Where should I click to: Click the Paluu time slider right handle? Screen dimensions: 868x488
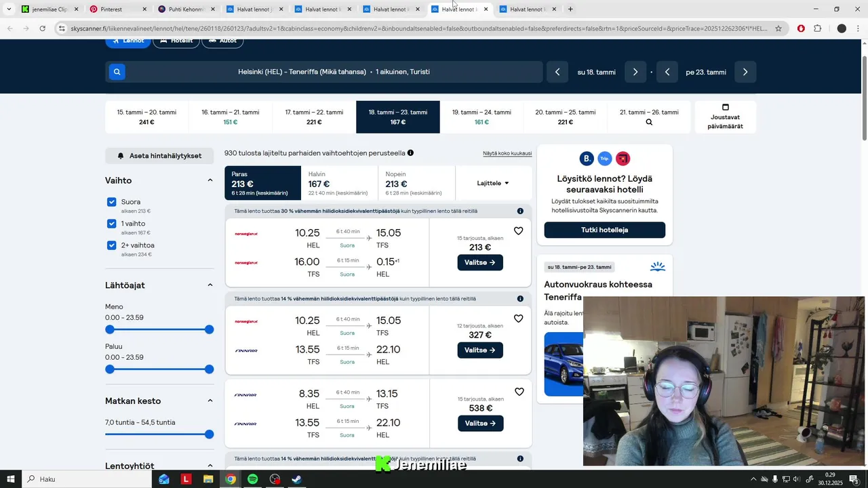tap(209, 369)
